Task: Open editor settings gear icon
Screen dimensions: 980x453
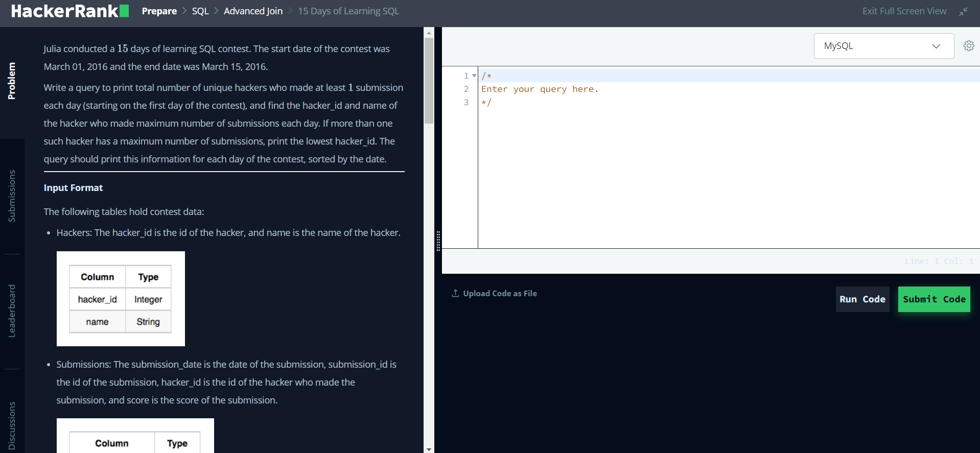Action: tap(968, 46)
